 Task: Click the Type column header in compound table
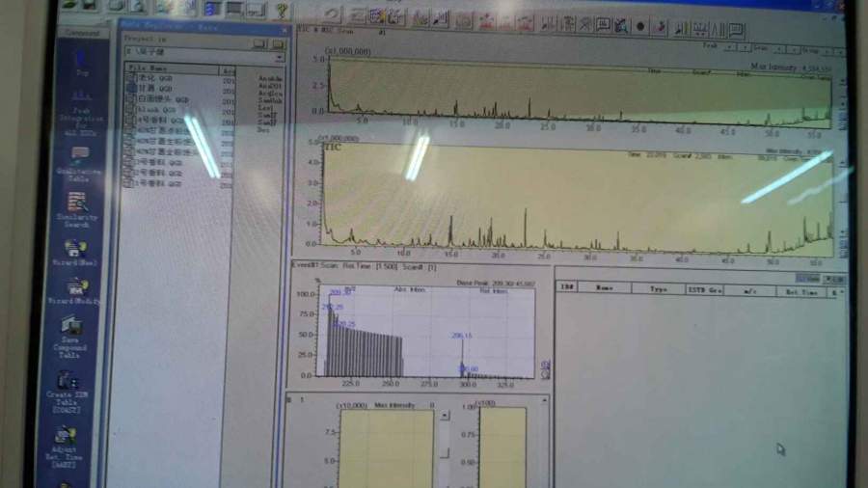(658, 288)
